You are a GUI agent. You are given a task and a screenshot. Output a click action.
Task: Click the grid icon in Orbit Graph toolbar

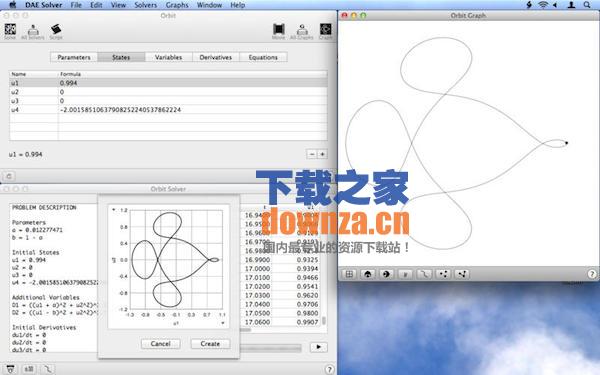(349, 274)
